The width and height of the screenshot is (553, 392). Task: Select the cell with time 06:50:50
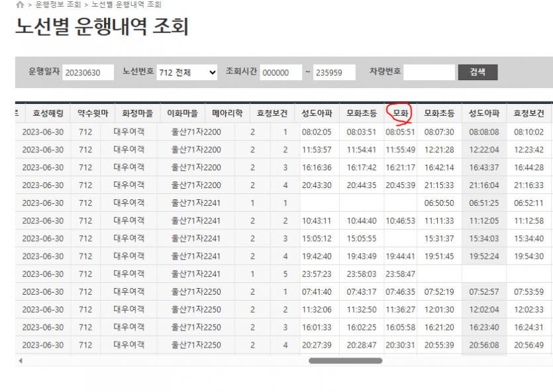tap(439, 203)
